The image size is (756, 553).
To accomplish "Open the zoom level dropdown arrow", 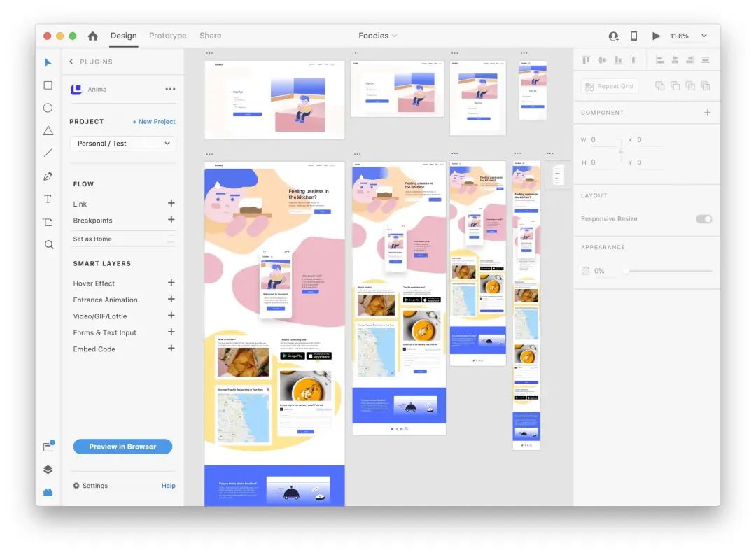I will coord(704,36).
